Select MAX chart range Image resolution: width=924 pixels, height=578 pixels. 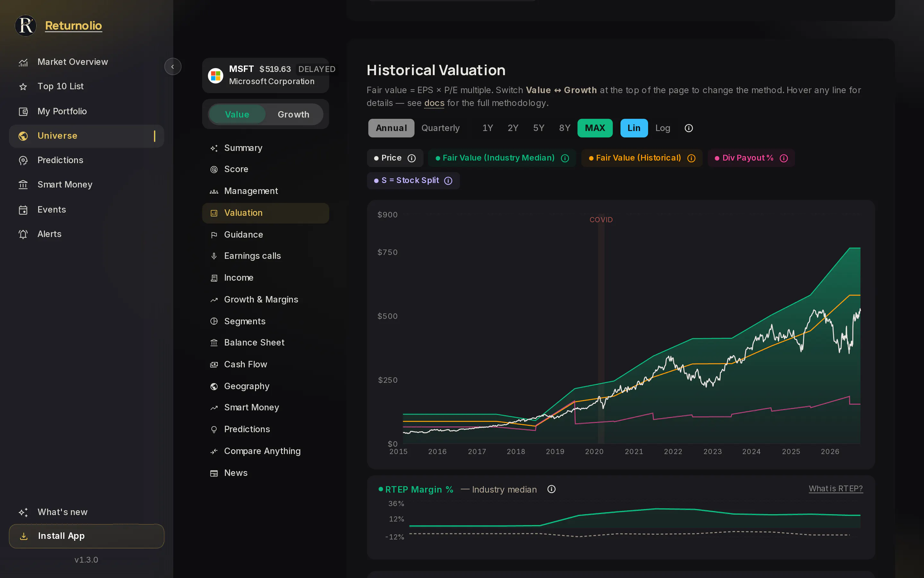click(595, 128)
